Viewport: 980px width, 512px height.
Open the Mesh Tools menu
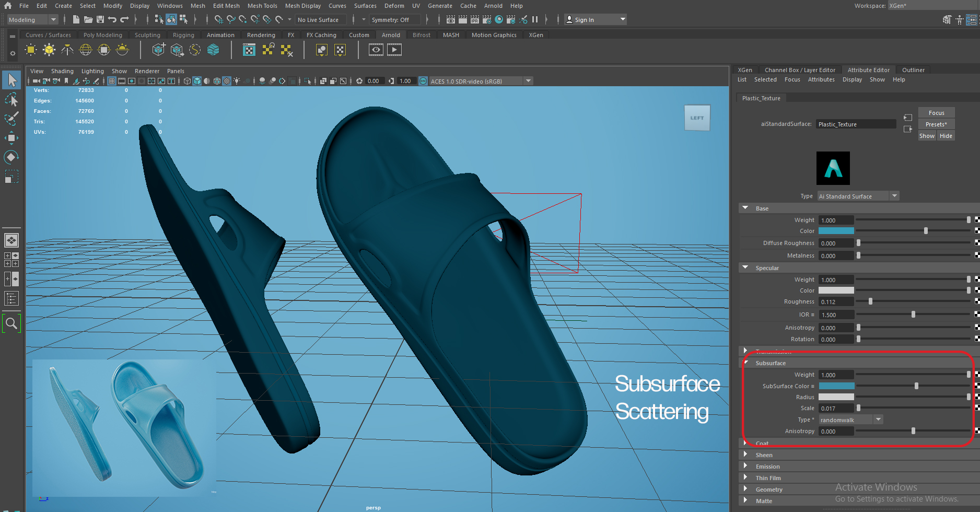tap(262, 6)
